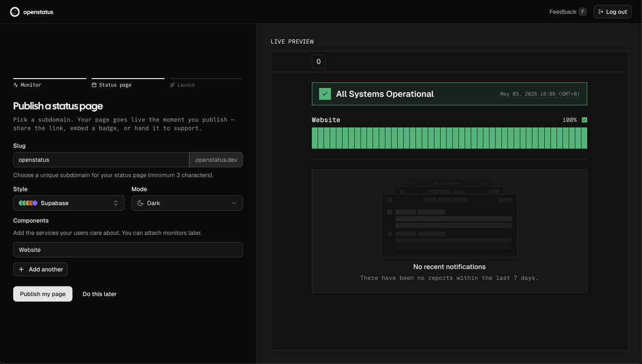642x364 pixels.
Task: Click the May 03, 2026 18:05 timestamp
Action: click(x=540, y=94)
